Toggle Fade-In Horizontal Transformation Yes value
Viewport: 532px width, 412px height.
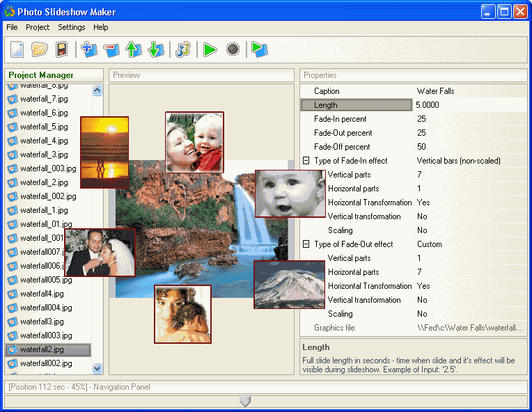[423, 203]
